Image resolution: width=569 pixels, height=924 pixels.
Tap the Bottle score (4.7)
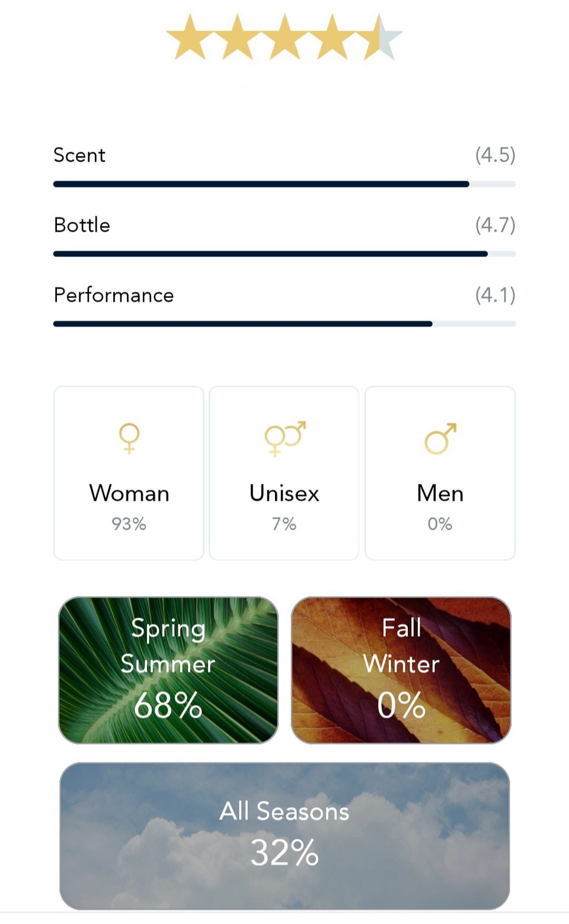pyautogui.click(x=495, y=225)
